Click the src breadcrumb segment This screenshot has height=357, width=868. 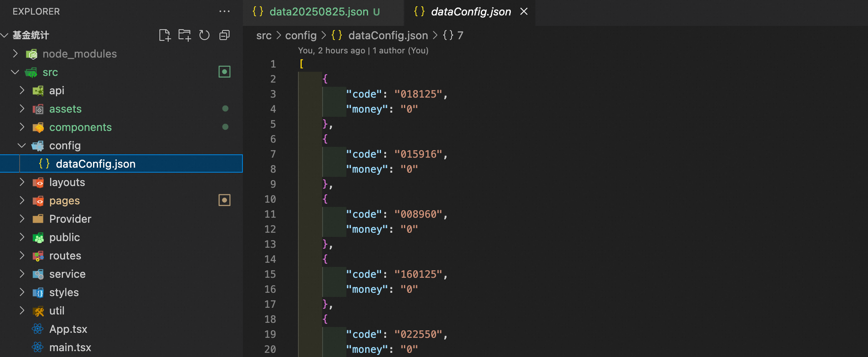click(x=264, y=35)
